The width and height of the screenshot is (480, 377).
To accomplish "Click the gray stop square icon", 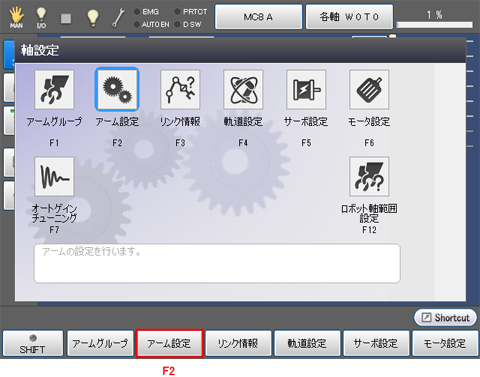I will point(66,18).
